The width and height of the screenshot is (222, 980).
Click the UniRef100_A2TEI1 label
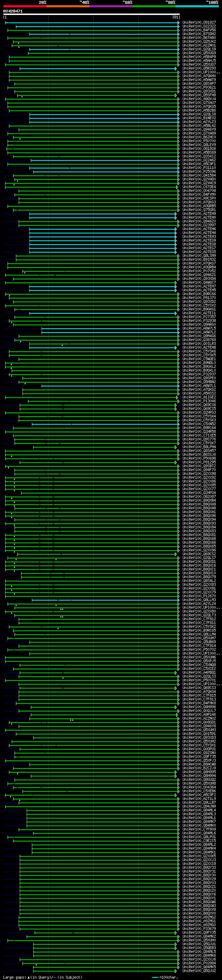coord(199,313)
